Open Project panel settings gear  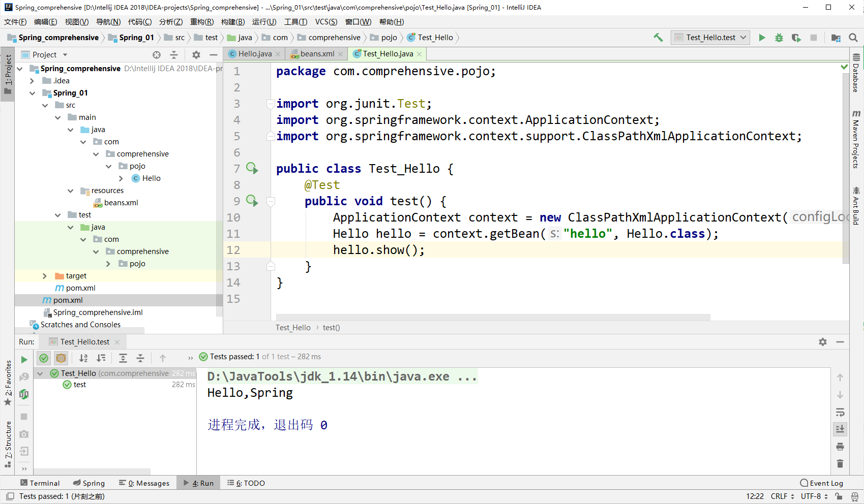pos(196,55)
